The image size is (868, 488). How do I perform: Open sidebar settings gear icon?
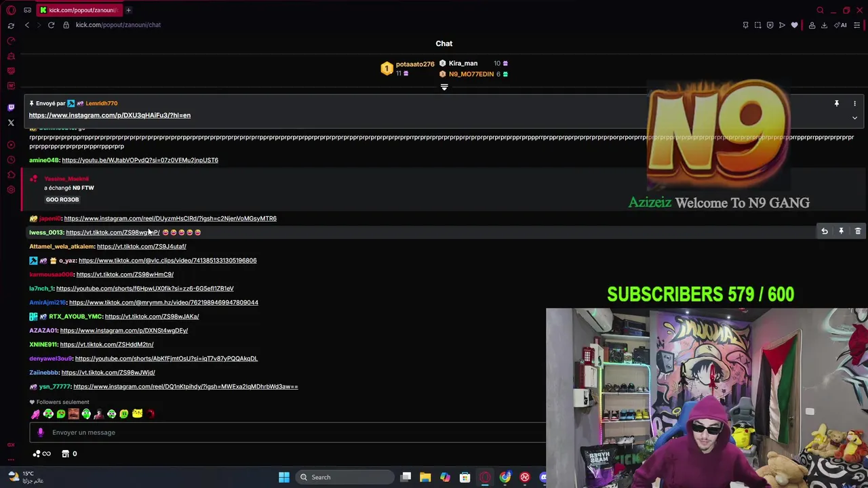click(x=11, y=190)
